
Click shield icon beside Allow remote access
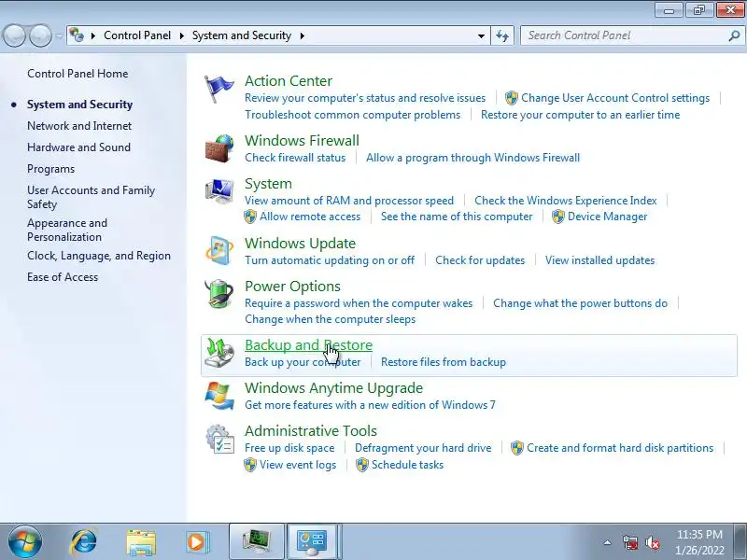tap(250, 217)
